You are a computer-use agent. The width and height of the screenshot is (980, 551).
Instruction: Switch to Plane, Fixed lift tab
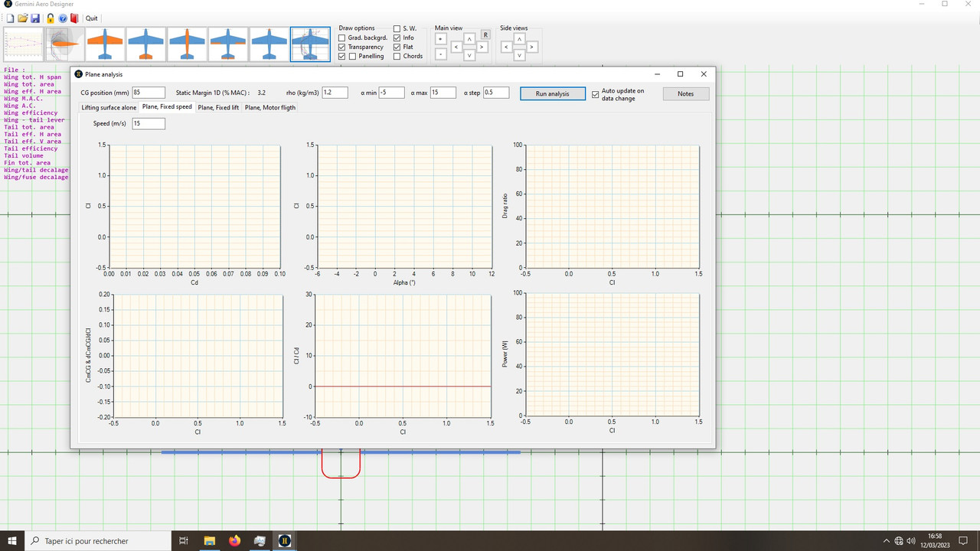[x=218, y=108]
